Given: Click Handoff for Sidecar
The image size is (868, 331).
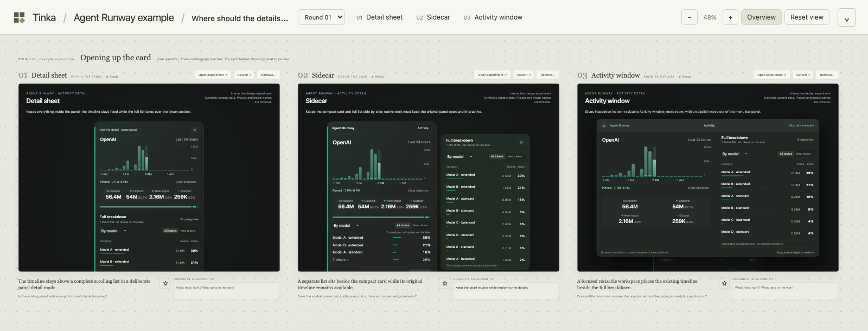Looking at the screenshot, I should click(x=524, y=75).
